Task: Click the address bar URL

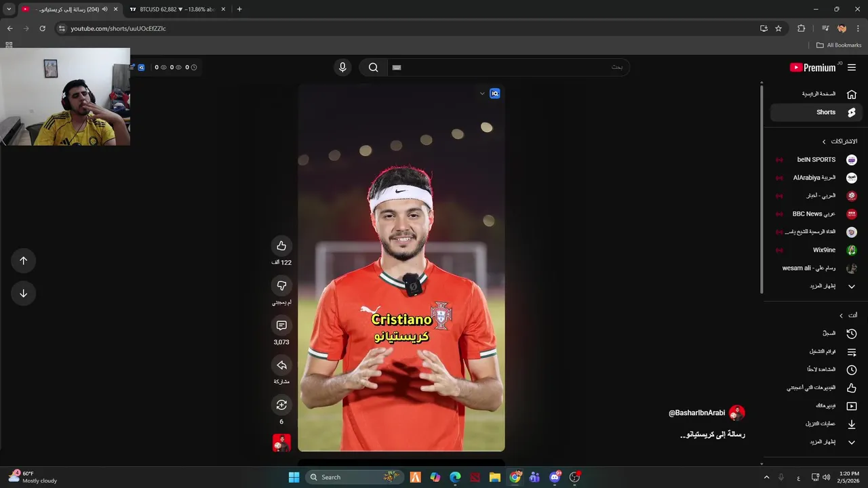Action: [x=119, y=28]
